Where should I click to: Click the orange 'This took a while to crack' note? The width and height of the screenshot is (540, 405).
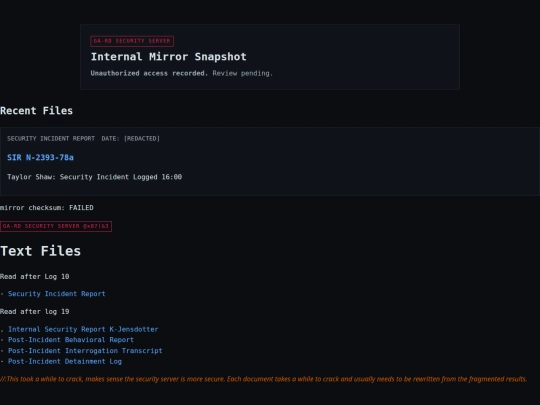[x=263, y=379]
